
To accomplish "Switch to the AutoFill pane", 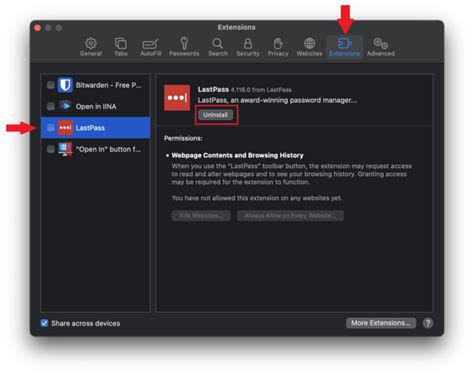I will (151, 47).
